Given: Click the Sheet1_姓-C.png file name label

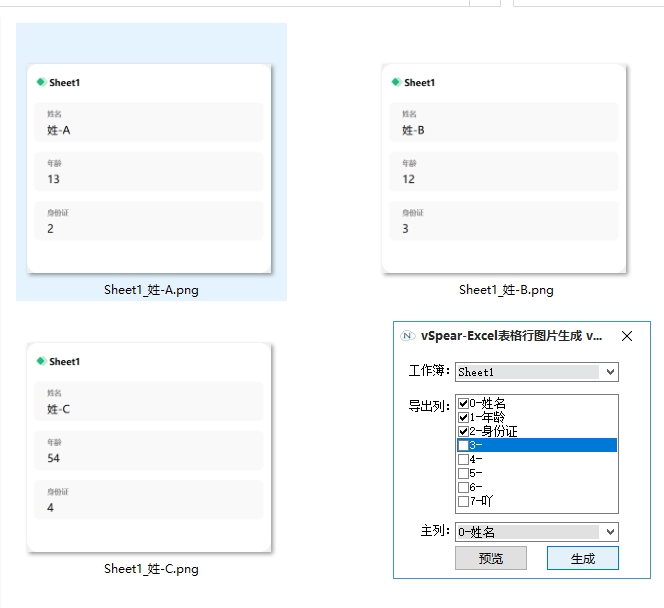Looking at the screenshot, I should coord(151,569).
